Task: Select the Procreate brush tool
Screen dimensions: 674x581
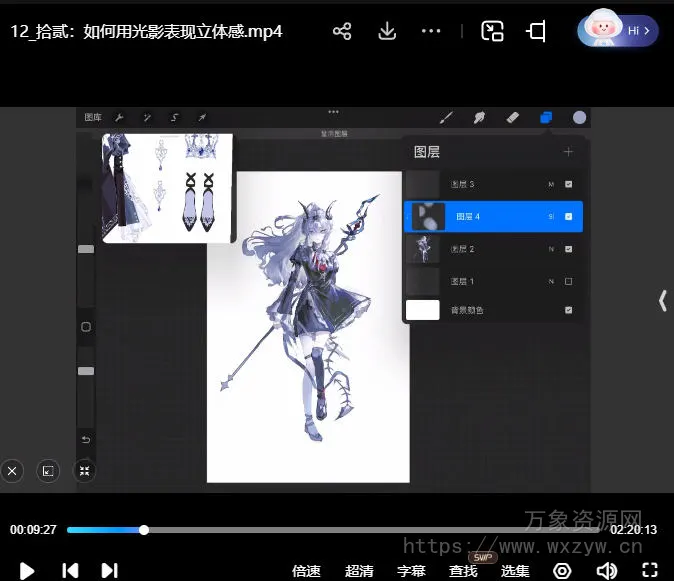Action: pos(447,117)
